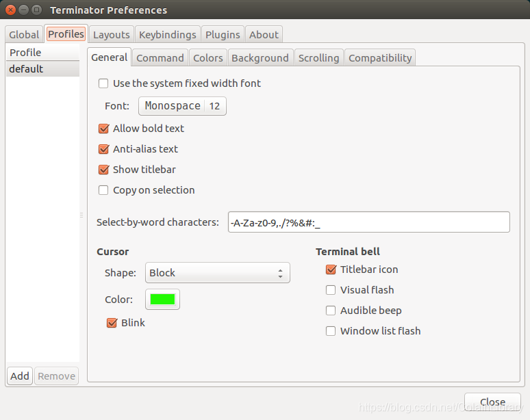This screenshot has width=530, height=420.
Task: Maximize the Terminator Preferences window
Action: 36,10
